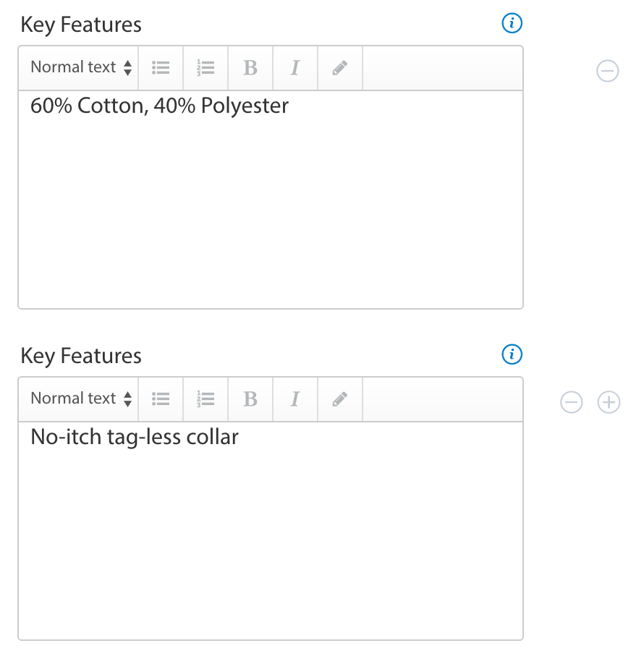644x664 pixels.
Task: Click into the 60% Cotton, 40% Polyester text area
Action: click(270, 199)
